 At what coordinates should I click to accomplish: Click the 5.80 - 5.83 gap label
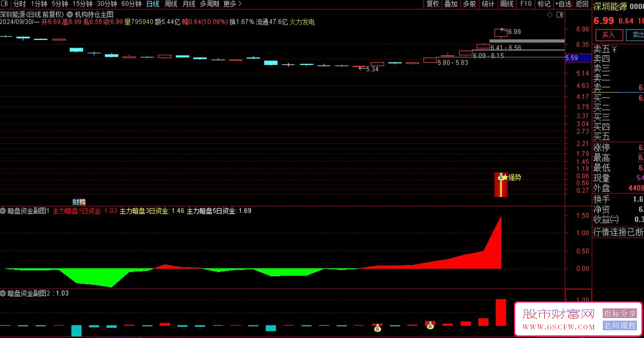tap(453, 63)
